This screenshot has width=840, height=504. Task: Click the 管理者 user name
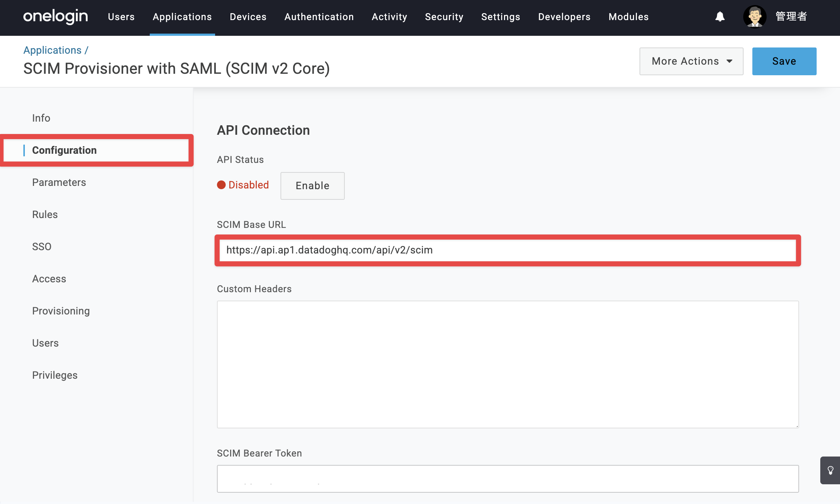click(791, 17)
